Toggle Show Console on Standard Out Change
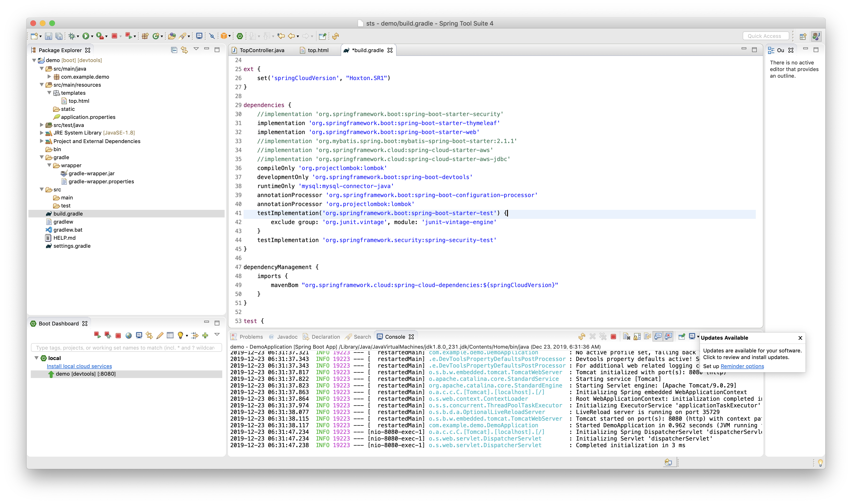Viewport: 852px width, 504px height. click(658, 337)
